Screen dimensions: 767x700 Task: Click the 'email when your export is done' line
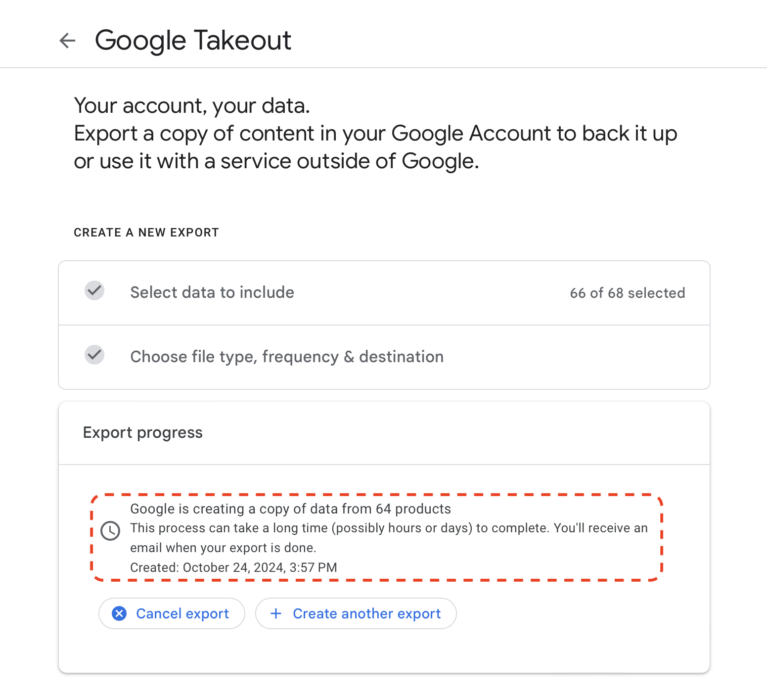[223, 548]
